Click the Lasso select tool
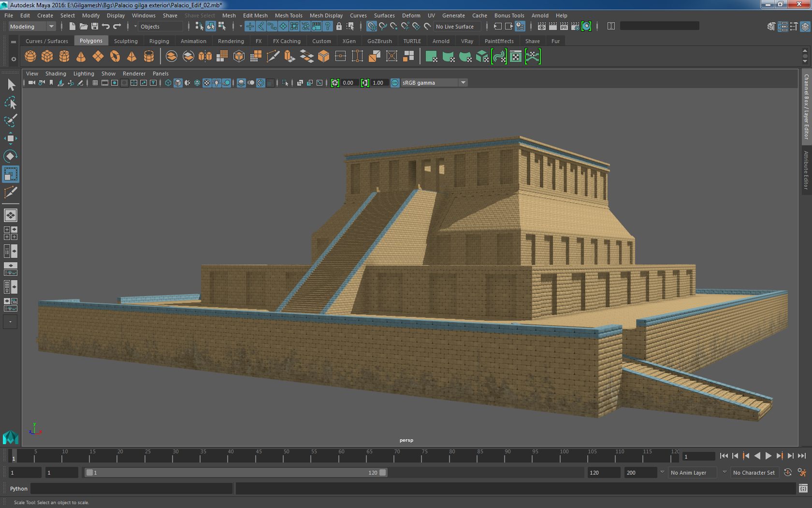Screen dimensions: 812x508 pos(10,103)
